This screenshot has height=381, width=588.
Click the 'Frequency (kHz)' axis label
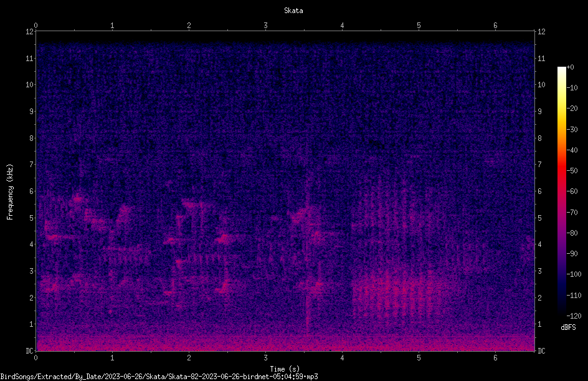point(10,192)
